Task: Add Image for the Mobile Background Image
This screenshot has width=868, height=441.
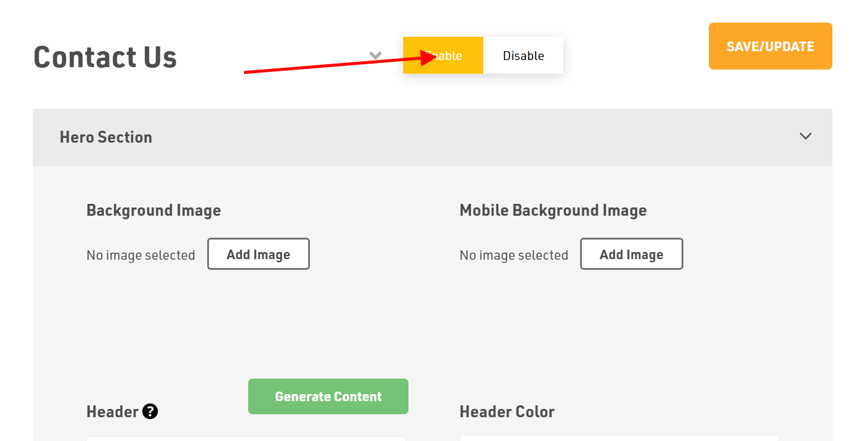Action: tap(631, 254)
